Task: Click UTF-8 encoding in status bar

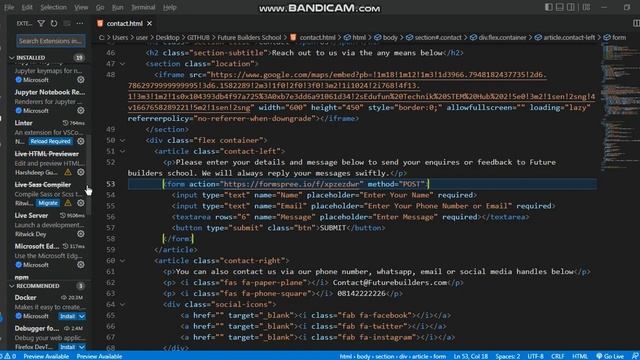Action: click(536, 356)
